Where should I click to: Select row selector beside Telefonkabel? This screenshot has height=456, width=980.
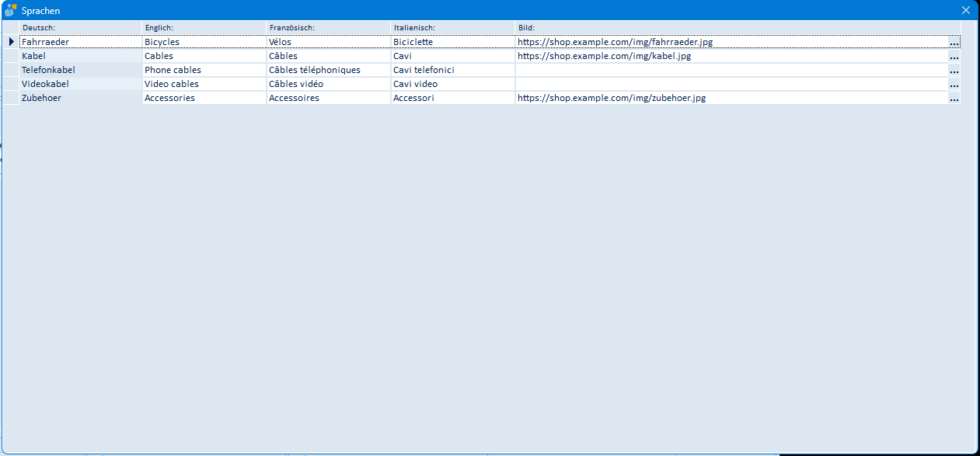11,70
